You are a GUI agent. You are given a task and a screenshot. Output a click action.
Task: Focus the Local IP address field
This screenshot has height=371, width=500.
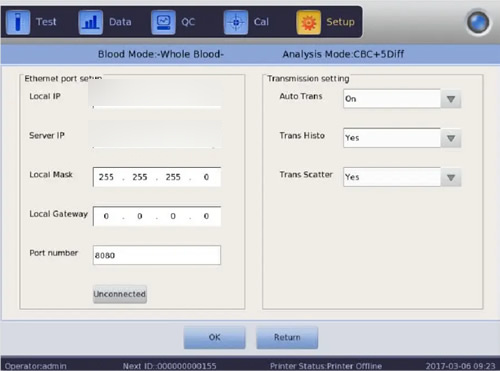157,98
